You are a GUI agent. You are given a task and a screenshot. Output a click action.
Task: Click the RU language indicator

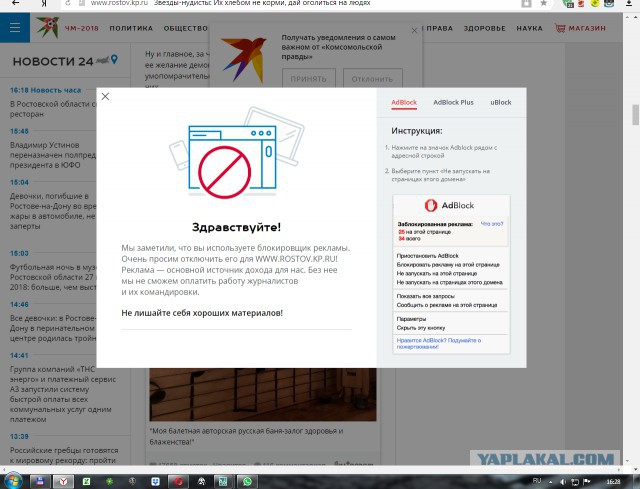click(537, 481)
